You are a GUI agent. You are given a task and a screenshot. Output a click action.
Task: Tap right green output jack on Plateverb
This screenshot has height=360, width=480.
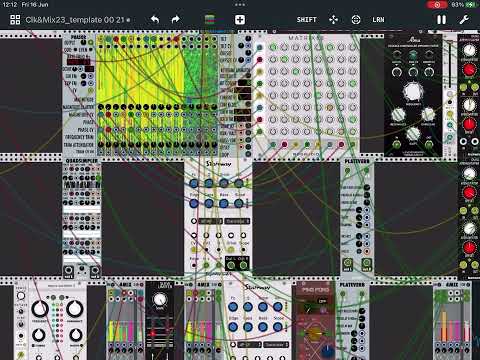click(366, 263)
